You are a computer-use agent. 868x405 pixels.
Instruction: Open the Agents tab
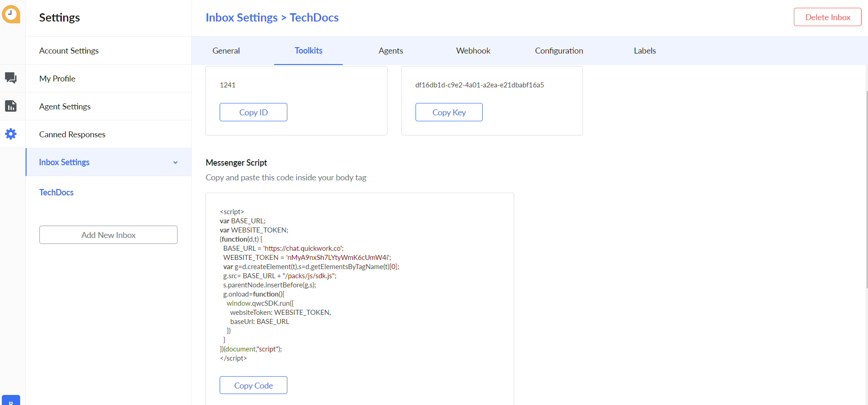(391, 51)
